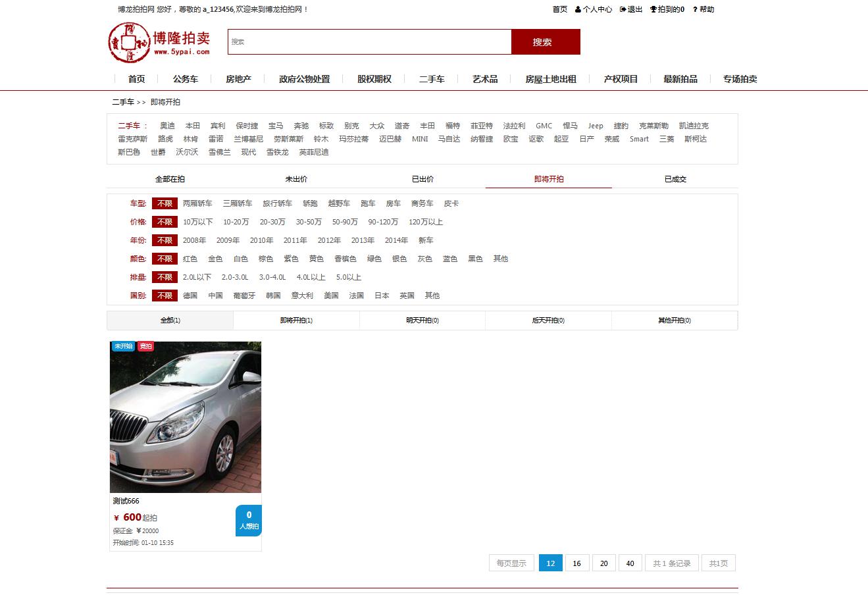Filter by brand Jeep
The width and height of the screenshot is (868, 595).
[596, 126]
